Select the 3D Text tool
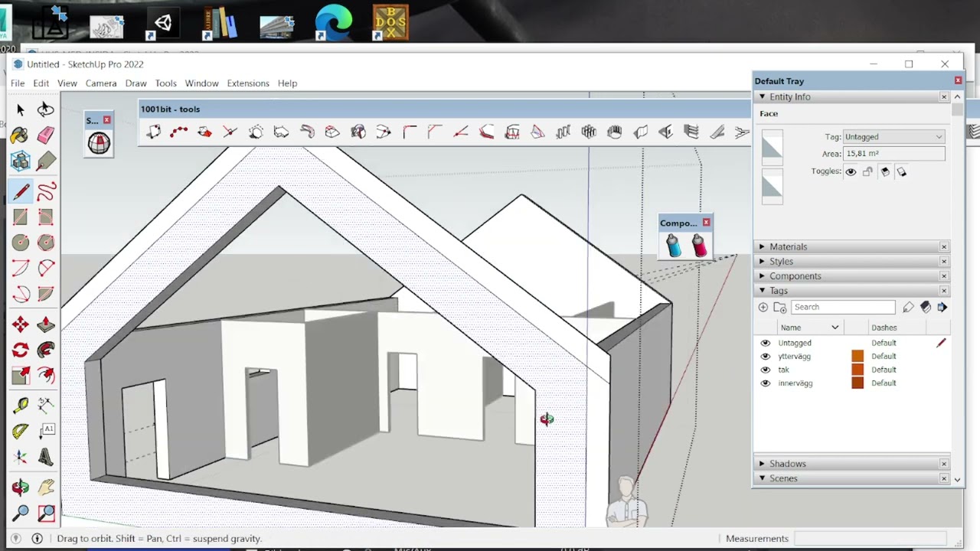The width and height of the screenshot is (980, 551). [46, 458]
